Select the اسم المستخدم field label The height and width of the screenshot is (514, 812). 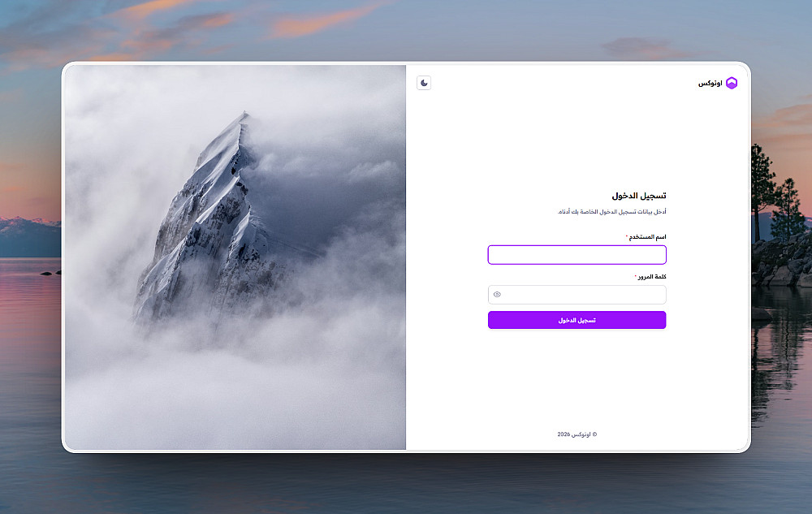coord(647,236)
